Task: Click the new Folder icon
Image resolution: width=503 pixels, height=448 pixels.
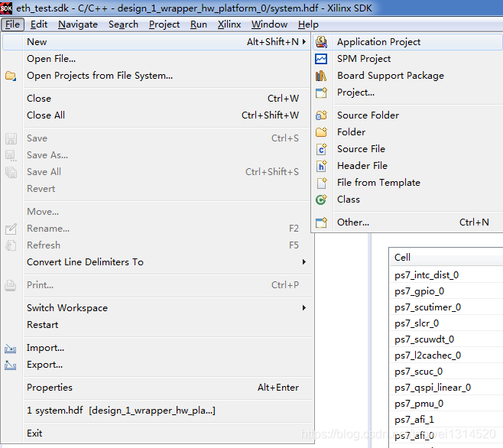Action: pyautogui.click(x=321, y=132)
